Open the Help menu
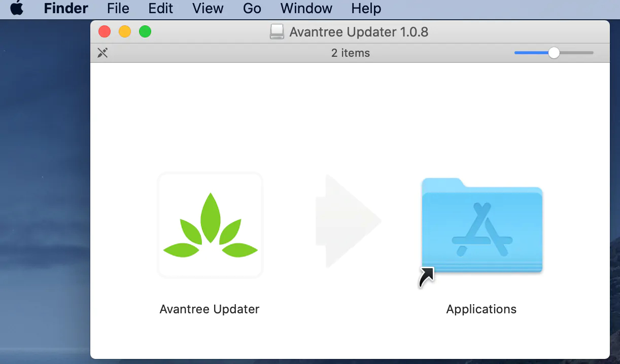Viewport: 620px width, 364px height. [x=366, y=9]
